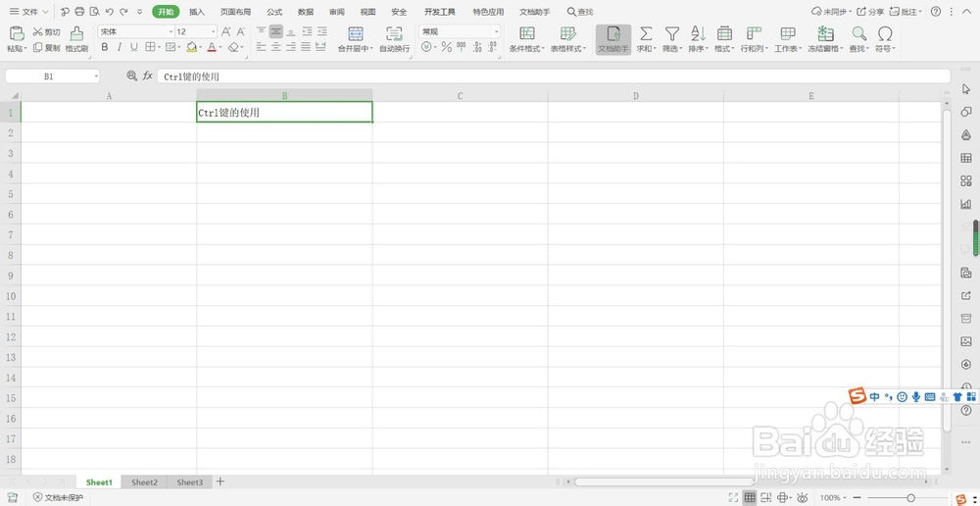Switch to the Sheet2 tab
Image resolution: width=980 pixels, height=506 pixels.
(x=144, y=482)
